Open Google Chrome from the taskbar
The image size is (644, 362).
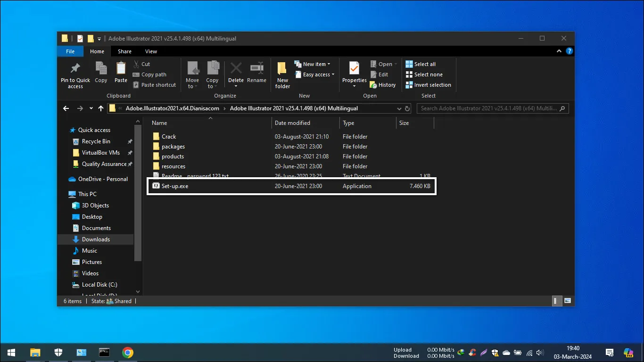click(127, 353)
